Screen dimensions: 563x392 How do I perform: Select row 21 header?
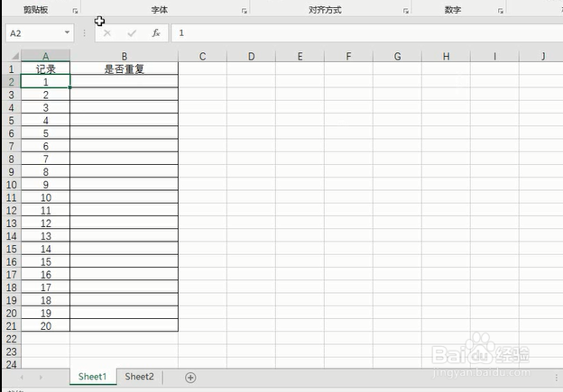[x=12, y=326]
